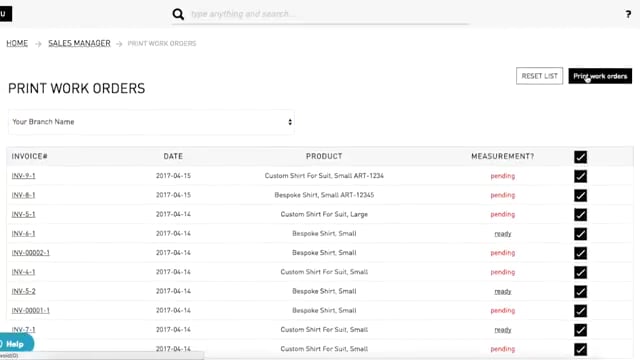Toggle the checkbox in the INV-6-1 row
This screenshot has width=640, height=360.
(x=580, y=233)
